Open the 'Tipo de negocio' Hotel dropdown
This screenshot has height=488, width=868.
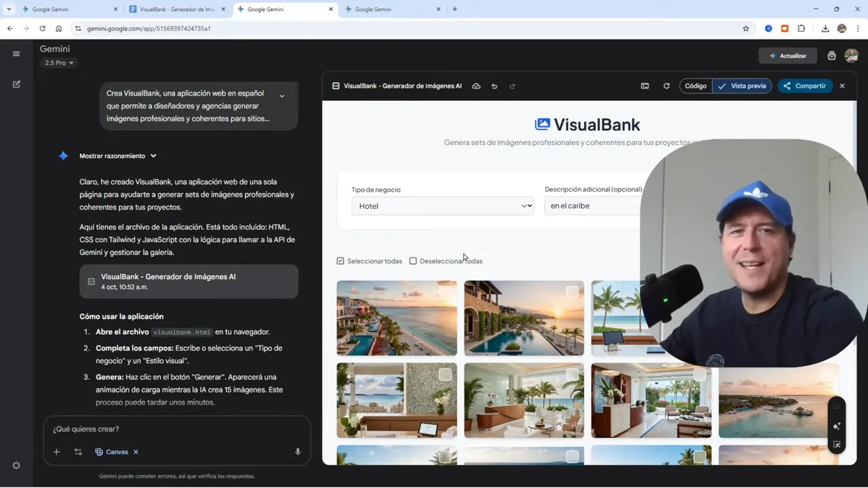(x=442, y=206)
